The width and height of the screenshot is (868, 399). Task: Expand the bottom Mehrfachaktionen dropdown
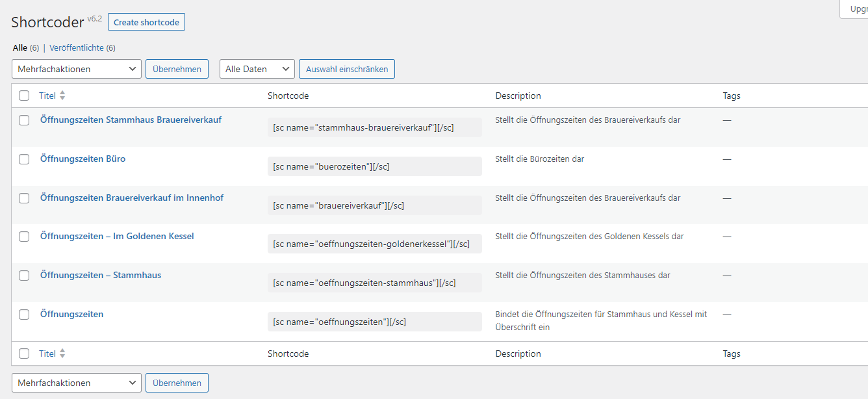coord(76,383)
